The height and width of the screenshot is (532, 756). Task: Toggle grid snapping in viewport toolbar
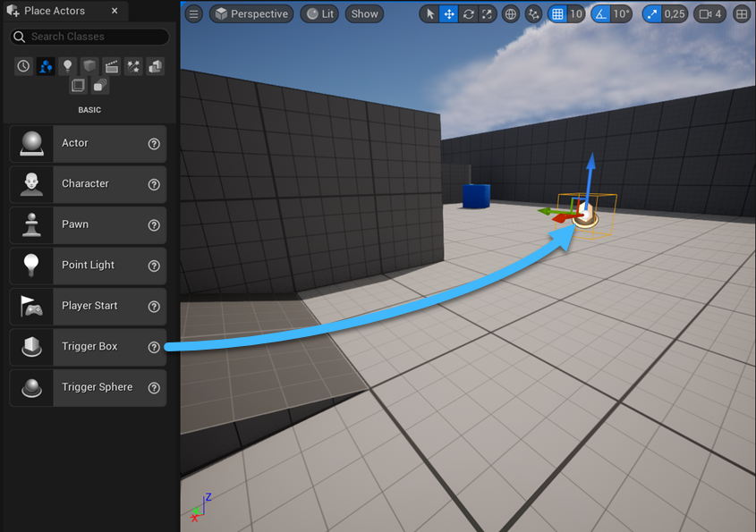pos(557,14)
